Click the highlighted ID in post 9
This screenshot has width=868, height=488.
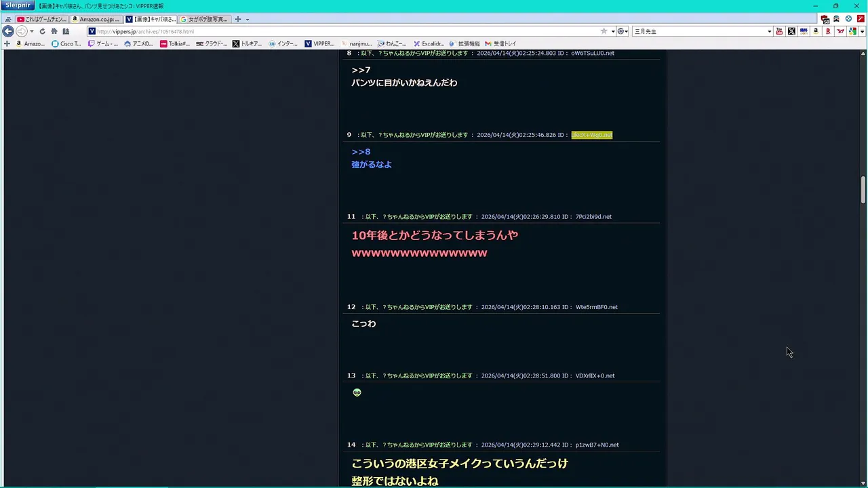(x=591, y=135)
